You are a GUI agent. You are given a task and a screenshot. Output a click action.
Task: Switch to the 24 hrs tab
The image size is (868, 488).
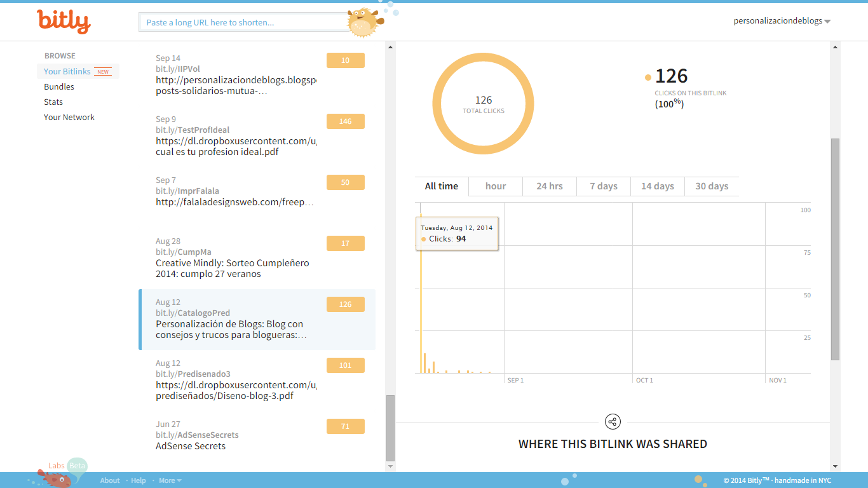click(550, 186)
